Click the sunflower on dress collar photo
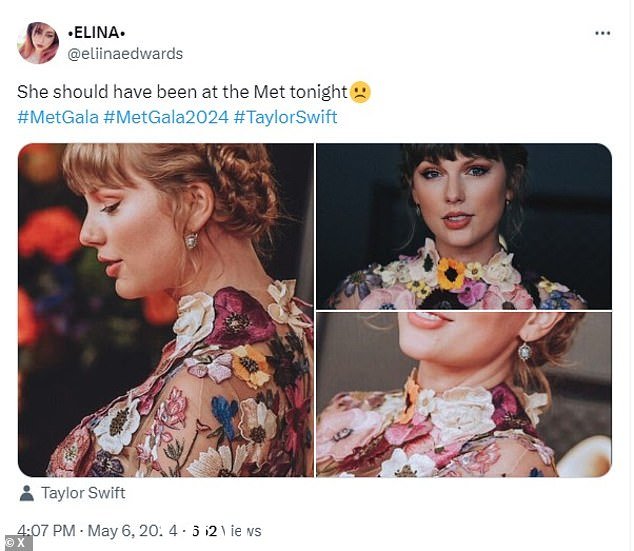The height and width of the screenshot is (551, 634). click(x=450, y=273)
